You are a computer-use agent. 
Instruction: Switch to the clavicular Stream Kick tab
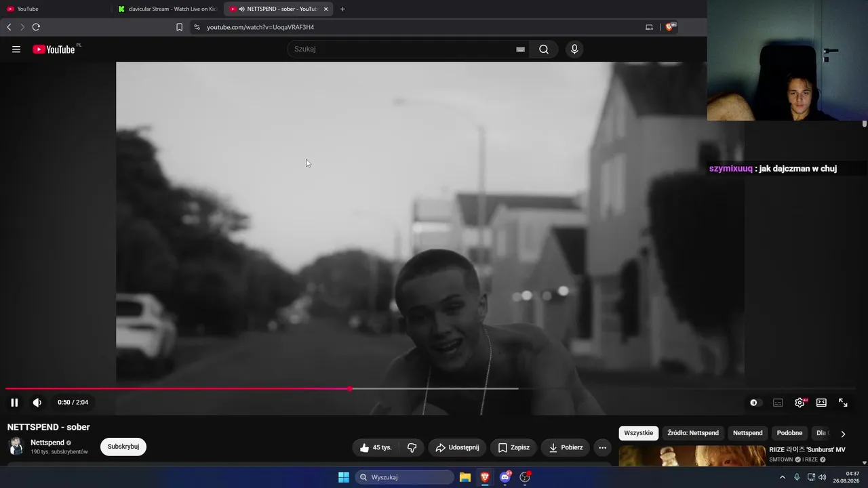167,9
